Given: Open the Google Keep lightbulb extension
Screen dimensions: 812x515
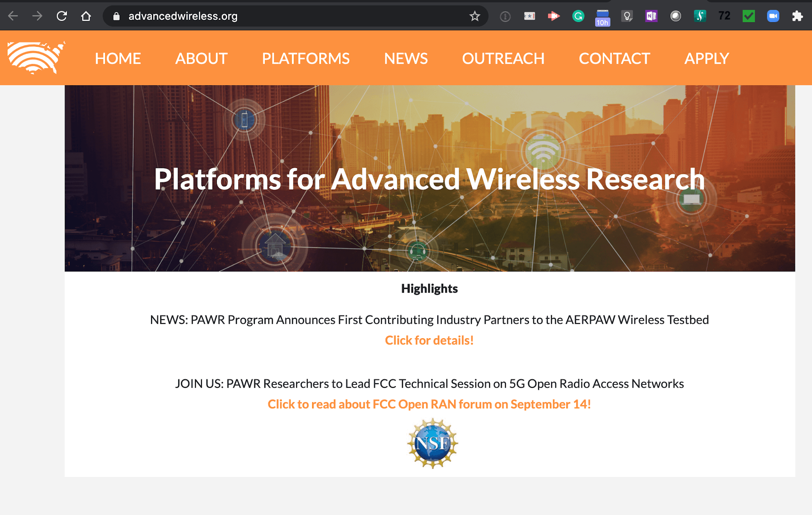Looking at the screenshot, I should pyautogui.click(x=627, y=16).
